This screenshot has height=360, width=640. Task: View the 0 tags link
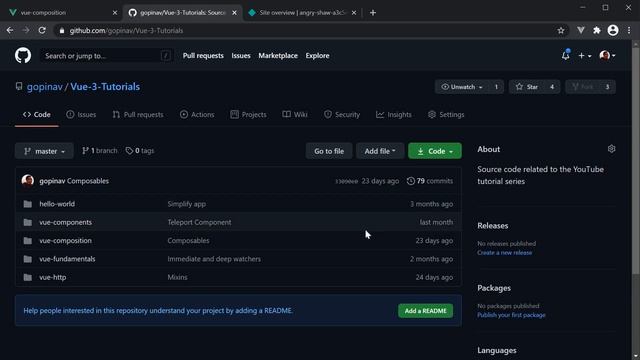[x=140, y=151]
